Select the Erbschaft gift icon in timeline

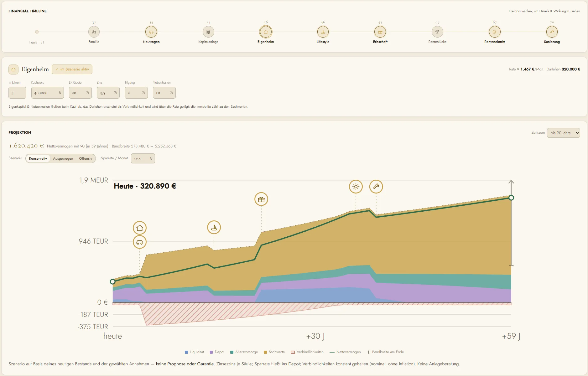click(380, 32)
